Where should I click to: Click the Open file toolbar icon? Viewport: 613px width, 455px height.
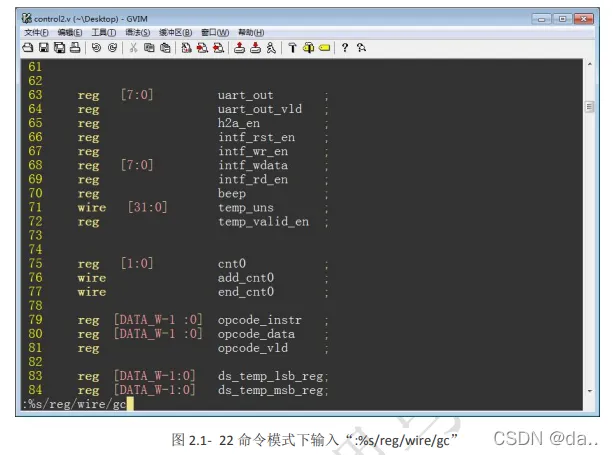(28, 48)
